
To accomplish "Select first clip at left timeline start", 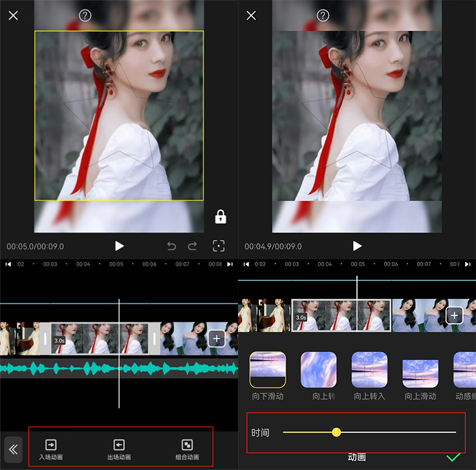I will pos(20,339).
